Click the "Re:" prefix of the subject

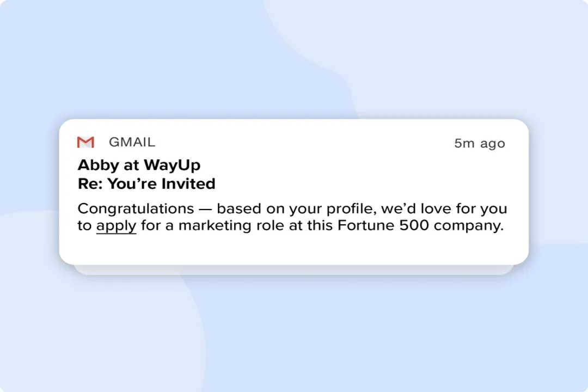click(x=90, y=184)
